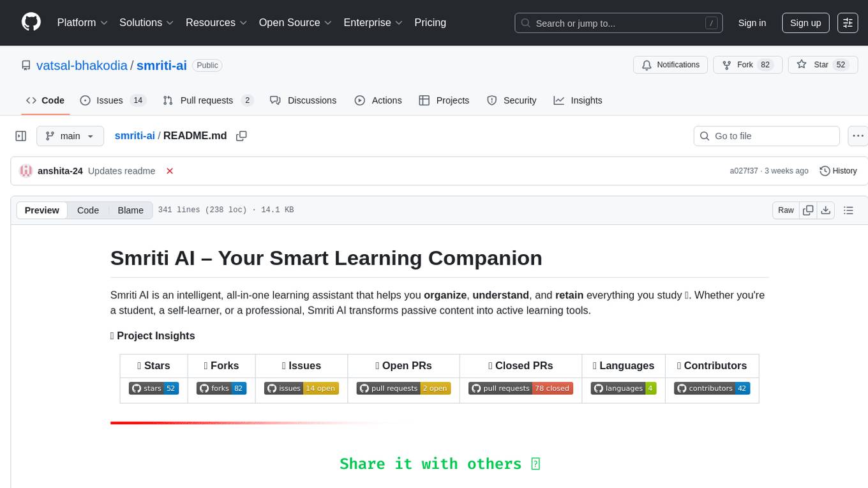868x488 pixels.
Task: Toggle the file tree side panel
Action: [21, 136]
